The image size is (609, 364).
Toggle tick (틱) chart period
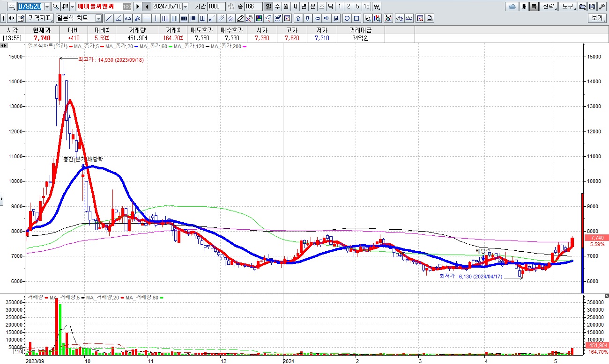click(x=331, y=7)
